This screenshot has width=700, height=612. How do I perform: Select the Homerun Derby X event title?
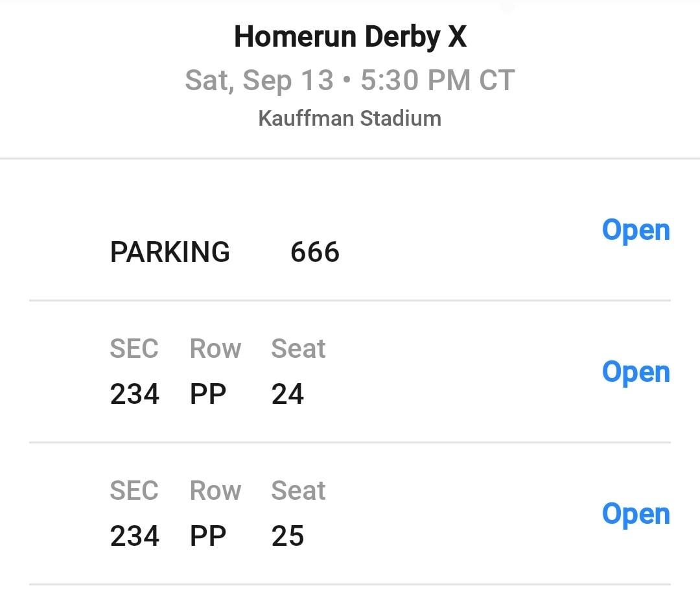(x=349, y=36)
